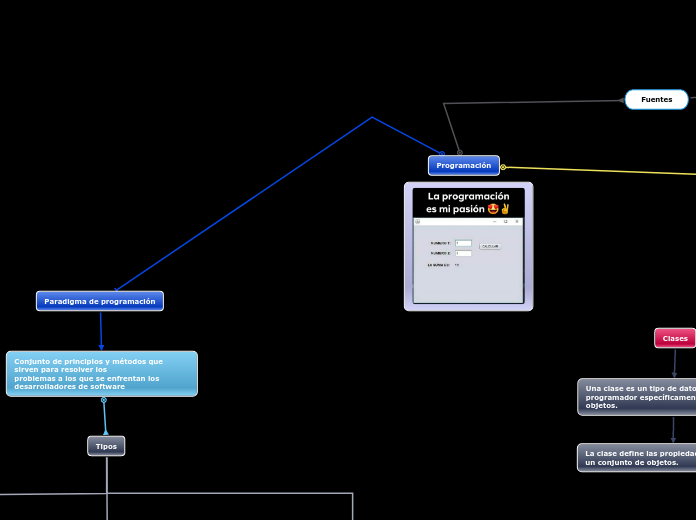The height and width of the screenshot is (520, 696).
Task: Click the 'Una clase es un tipo de dato' node
Action: pyautogui.click(x=637, y=396)
